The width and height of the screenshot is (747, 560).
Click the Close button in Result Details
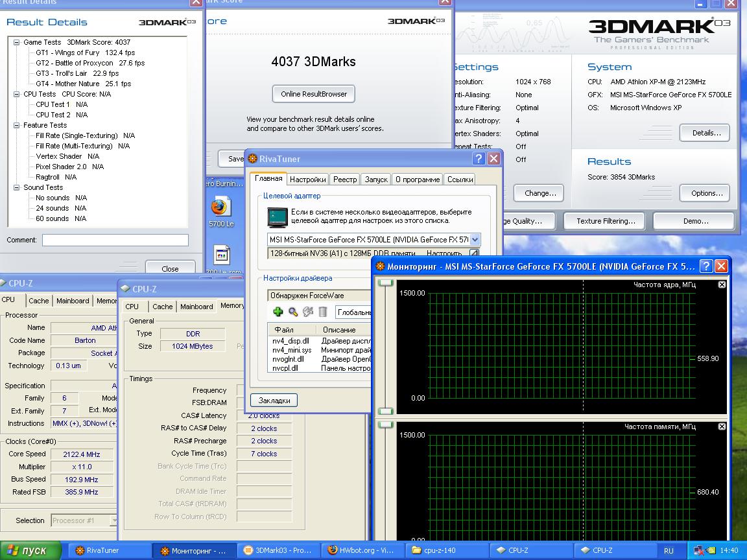click(x=170, y=268)
